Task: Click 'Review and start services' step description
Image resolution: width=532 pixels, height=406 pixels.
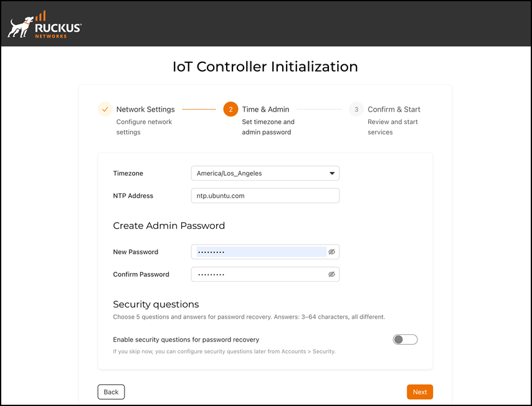Action: click(392, 127)
